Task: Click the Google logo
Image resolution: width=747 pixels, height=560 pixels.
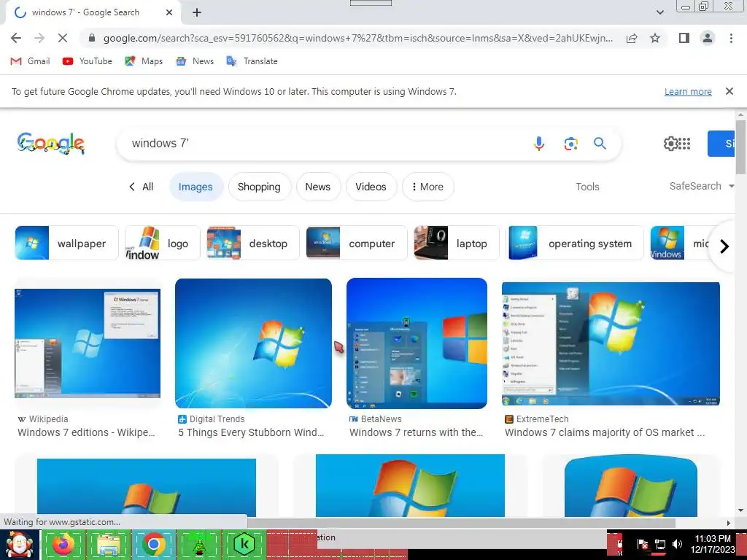Action: point(51,144)
